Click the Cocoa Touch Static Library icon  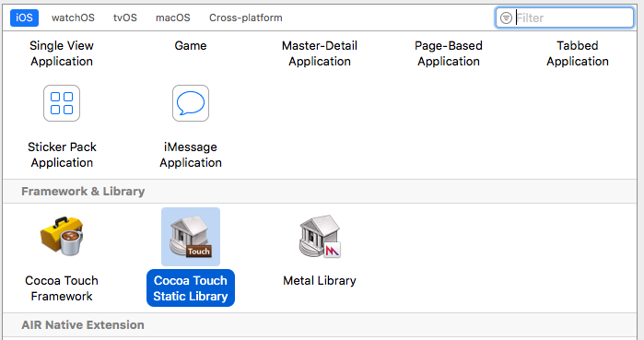(x=191, y=237)
